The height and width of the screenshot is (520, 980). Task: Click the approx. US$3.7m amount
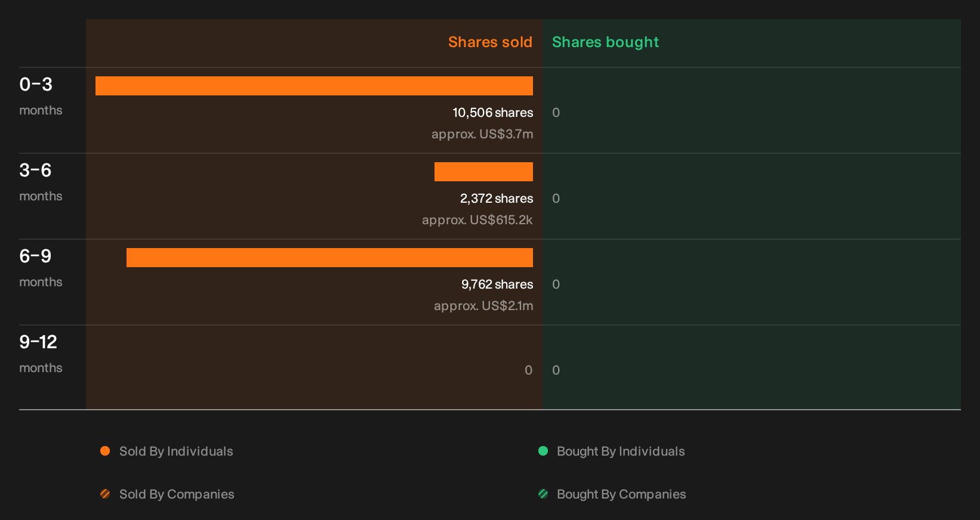point(482,134)
